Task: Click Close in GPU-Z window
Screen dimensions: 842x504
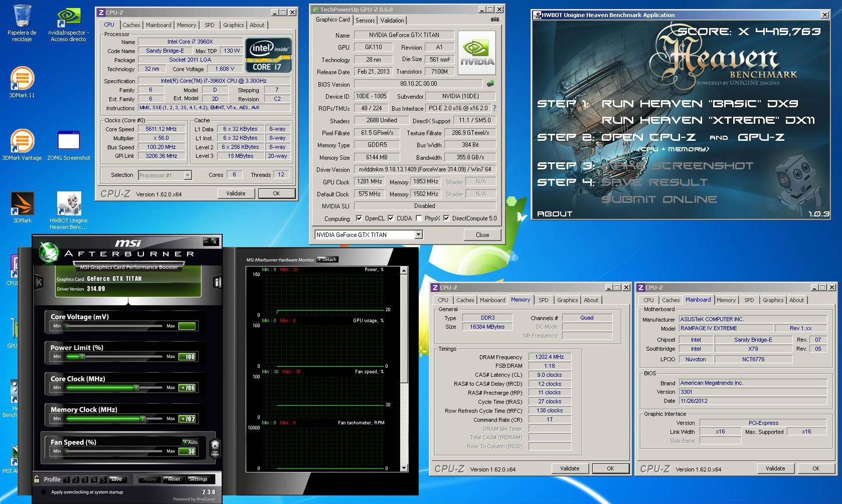Action: 482,234
